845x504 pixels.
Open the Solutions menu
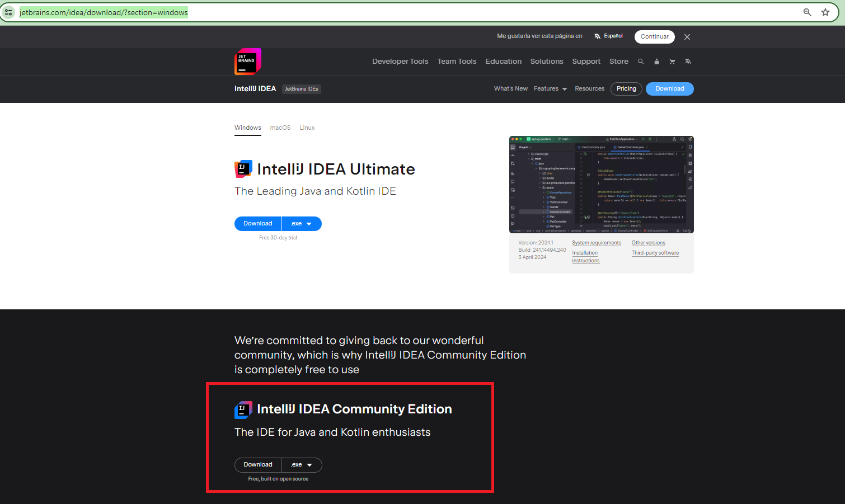[x=547, y=62]
